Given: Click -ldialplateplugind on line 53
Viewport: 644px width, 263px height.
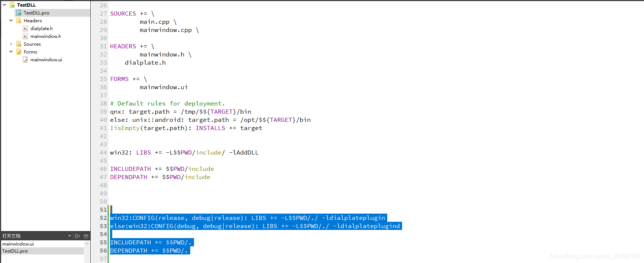Looking at the screenshot, I should click(366, 226).
